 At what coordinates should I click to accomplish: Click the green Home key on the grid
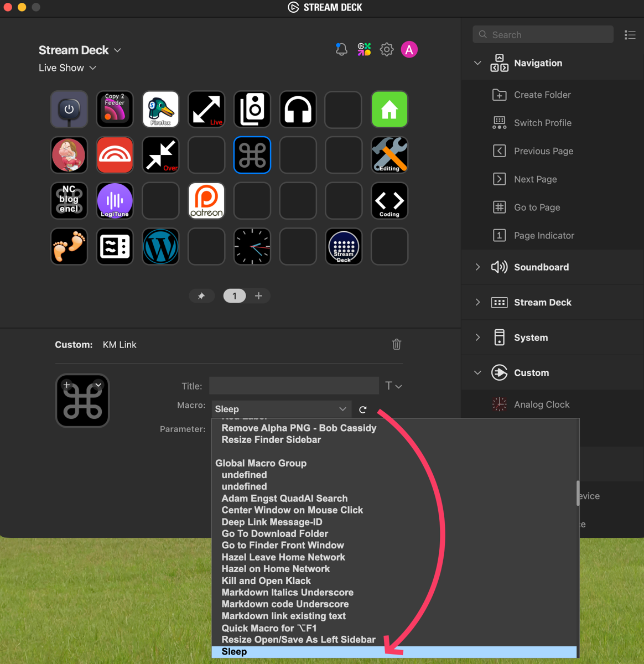[x=389, y=109]
